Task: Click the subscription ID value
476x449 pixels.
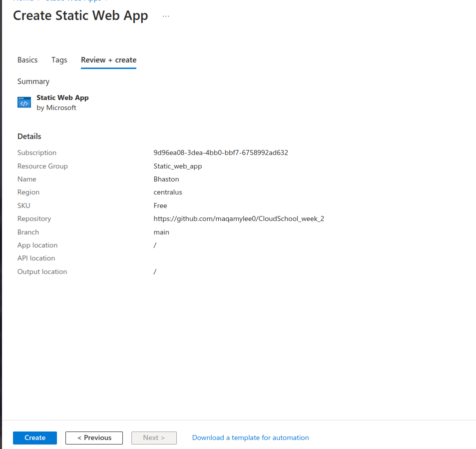Action: pos(220,152)
